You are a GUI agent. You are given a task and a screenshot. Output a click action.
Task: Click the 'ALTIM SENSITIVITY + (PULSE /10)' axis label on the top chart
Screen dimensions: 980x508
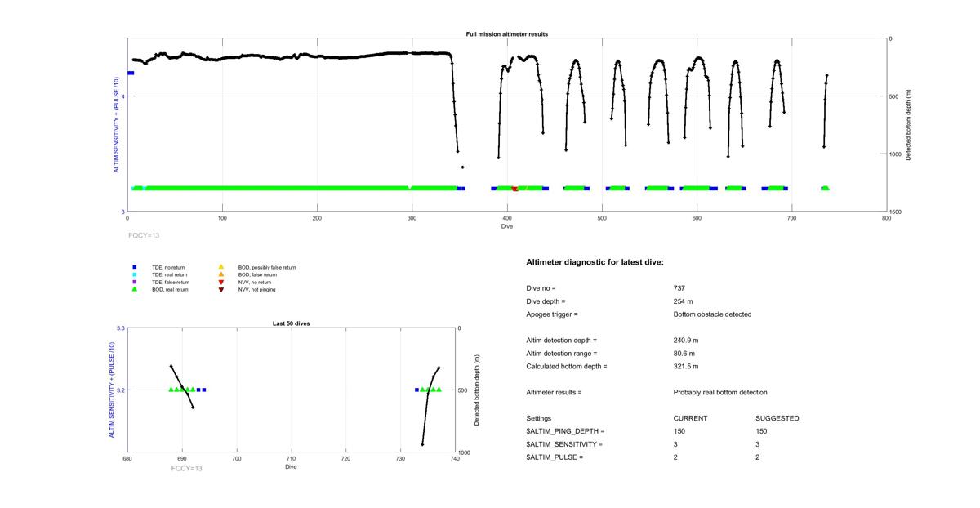117,124
